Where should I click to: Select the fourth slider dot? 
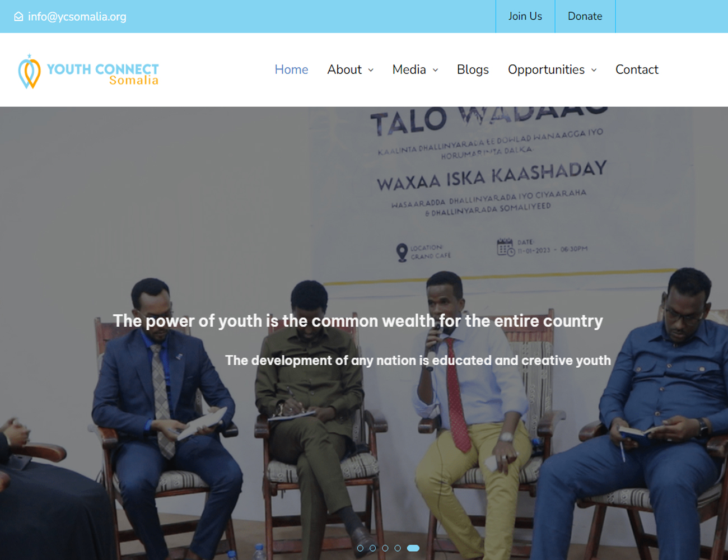point(398,548)
